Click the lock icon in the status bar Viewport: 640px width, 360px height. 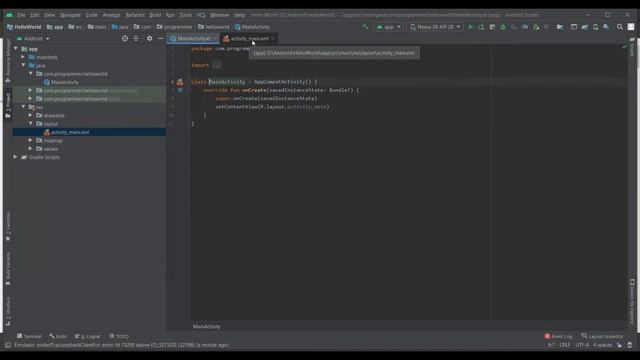point(619,345)
